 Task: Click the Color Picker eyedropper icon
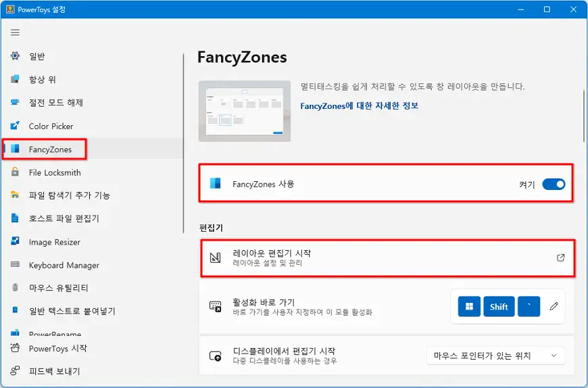click(15, 126)
